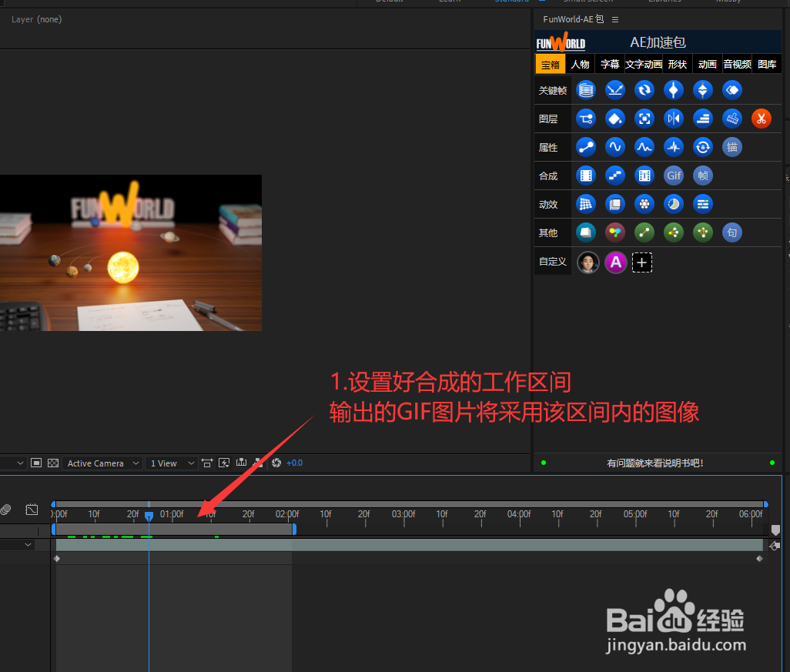The image size is (790, 672).
Task: Click the 句 icon in 其他 row
Action: tap(732, 232)
